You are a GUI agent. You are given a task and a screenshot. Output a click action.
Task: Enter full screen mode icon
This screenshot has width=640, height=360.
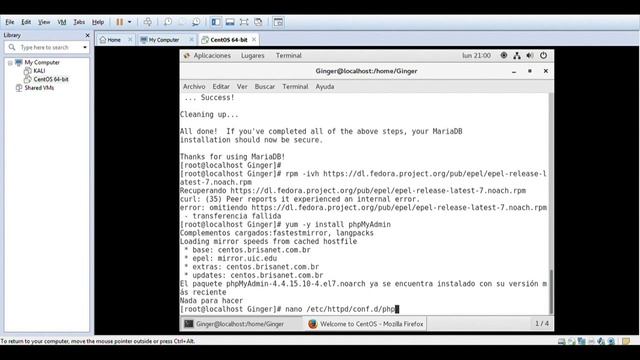coord(244,22)
